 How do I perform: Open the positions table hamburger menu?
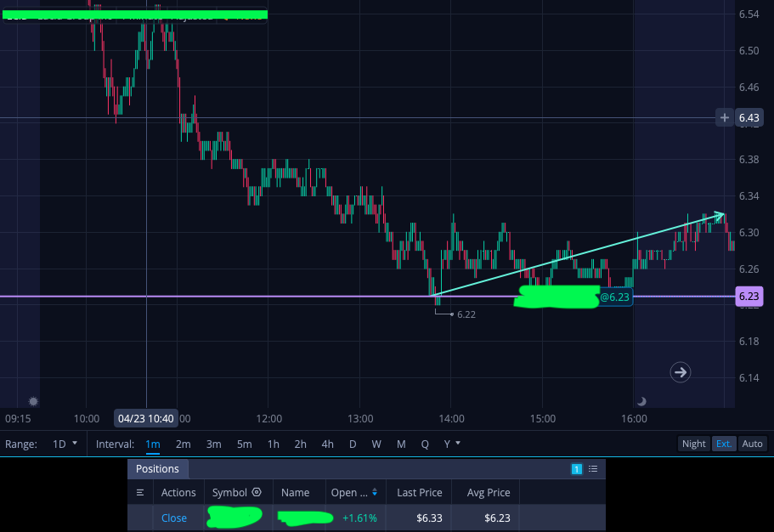[140, 493]
